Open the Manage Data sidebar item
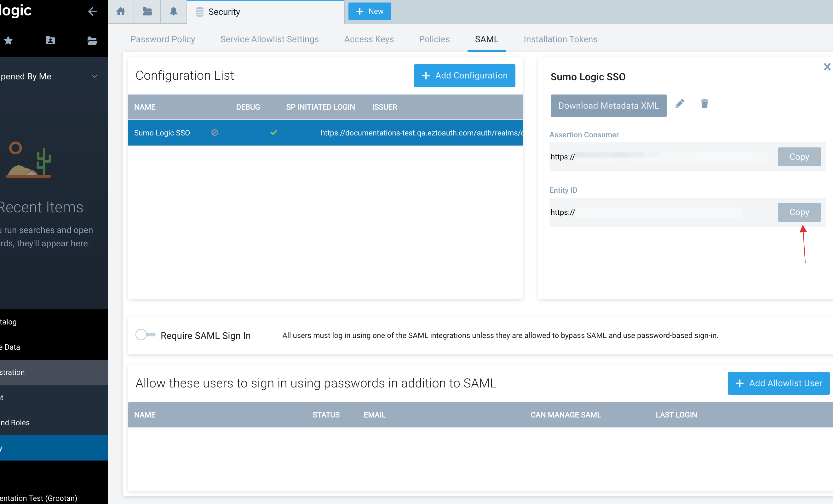This screenshot has height=504, width=833. coord(54,347)
